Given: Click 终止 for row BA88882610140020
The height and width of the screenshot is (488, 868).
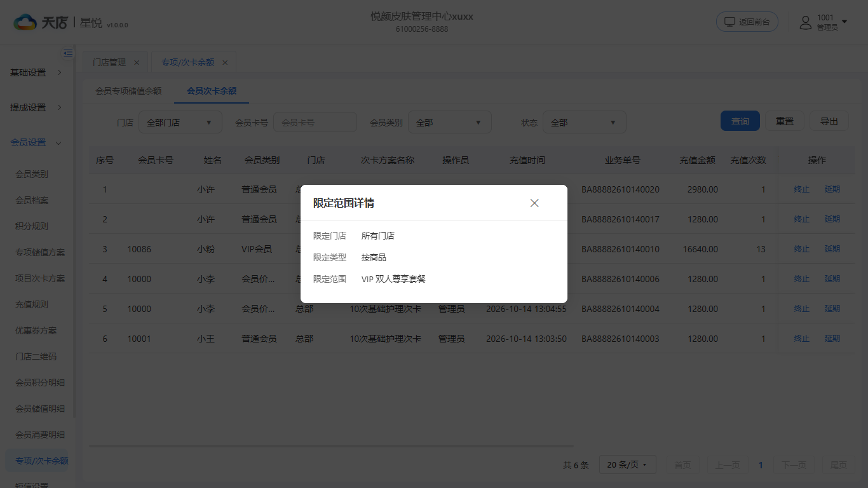Looking at the screenshot, I should (x=802, y=189).
